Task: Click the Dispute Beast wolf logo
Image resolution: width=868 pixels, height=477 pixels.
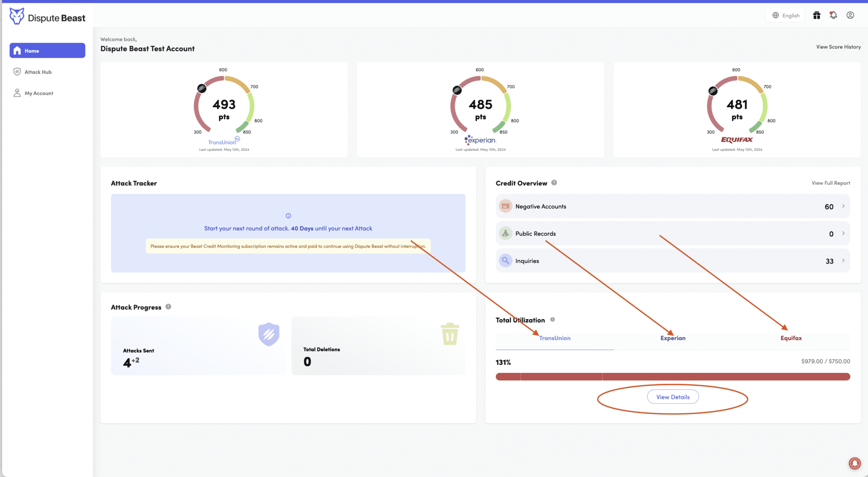Action: coord(17,17)
